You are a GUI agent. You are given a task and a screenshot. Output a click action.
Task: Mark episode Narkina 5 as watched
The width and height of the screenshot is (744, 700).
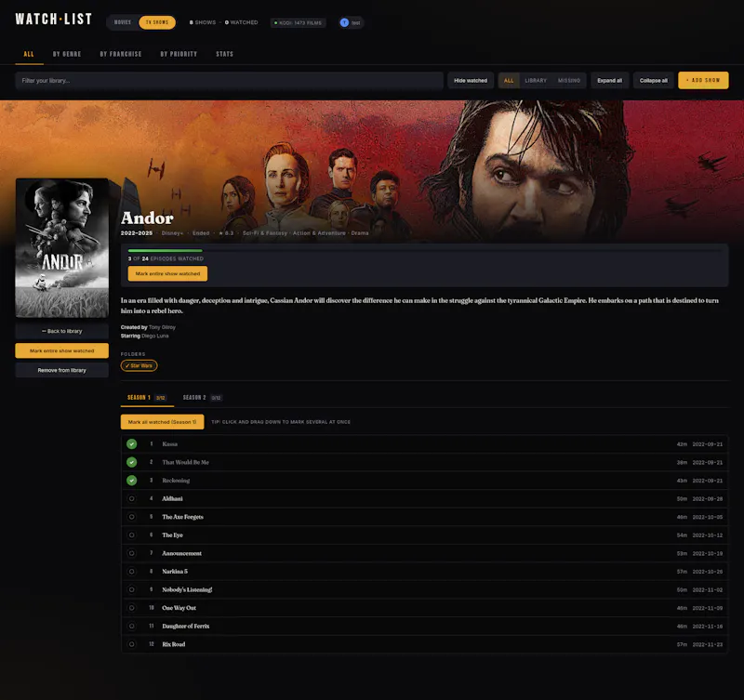[x=132, y=572]
